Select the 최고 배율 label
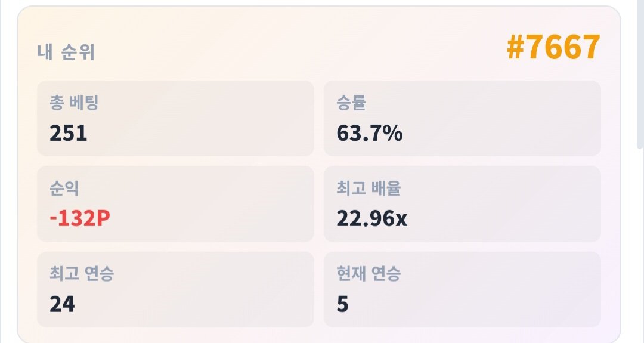644x343 pixels. coord(369,188)
